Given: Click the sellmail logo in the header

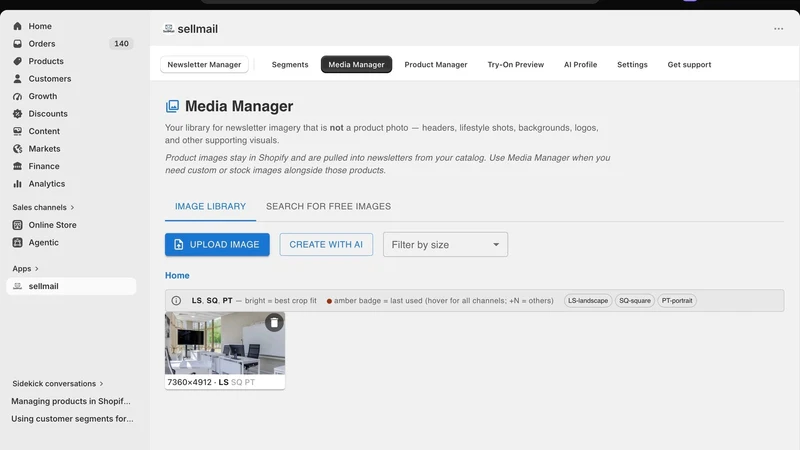Looking at the screenshot, I should pos(168,29).
